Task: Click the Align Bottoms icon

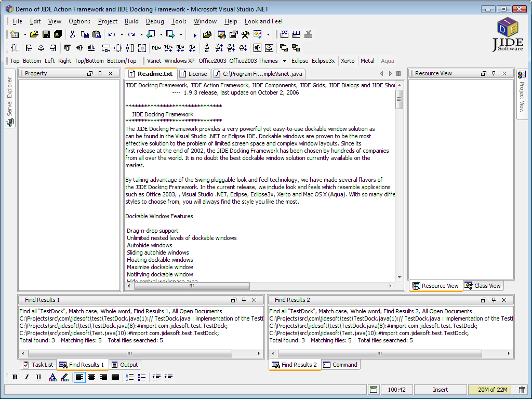Action: point(91,48)
